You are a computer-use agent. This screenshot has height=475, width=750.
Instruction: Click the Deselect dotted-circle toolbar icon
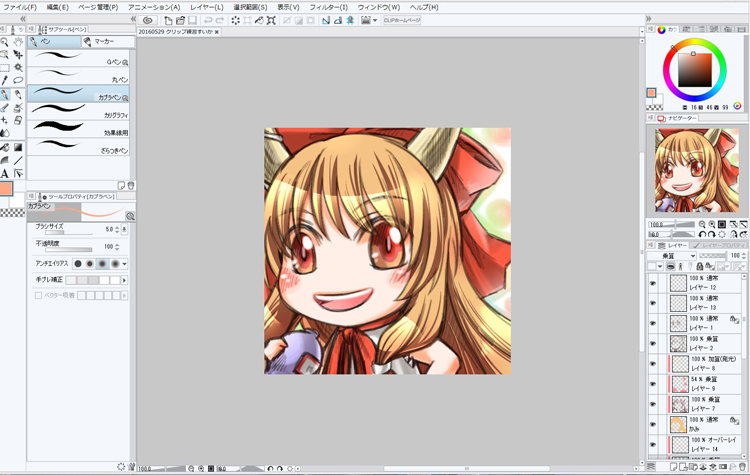[235, 20]
